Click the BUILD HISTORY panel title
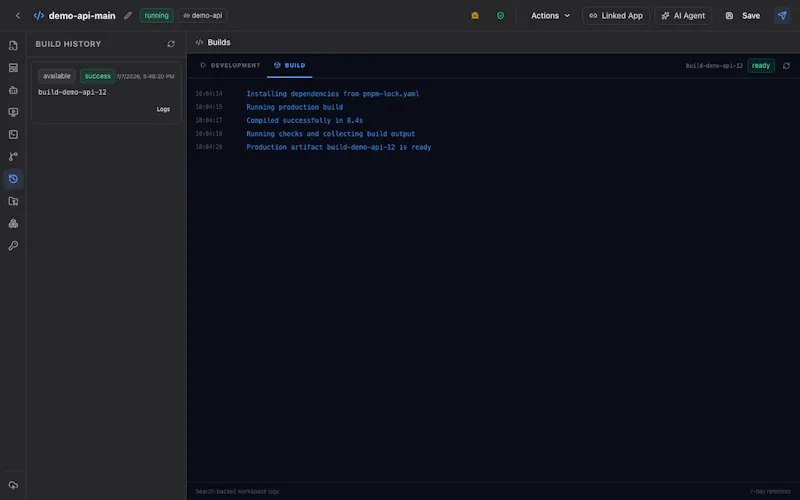Screen dimensions: 800x500 [68, 44]
